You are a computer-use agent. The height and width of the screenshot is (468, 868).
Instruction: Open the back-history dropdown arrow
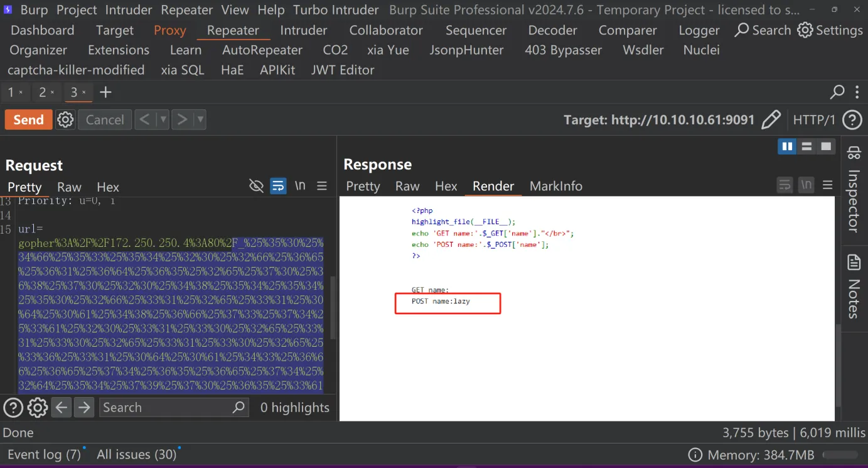pos(163,119)
